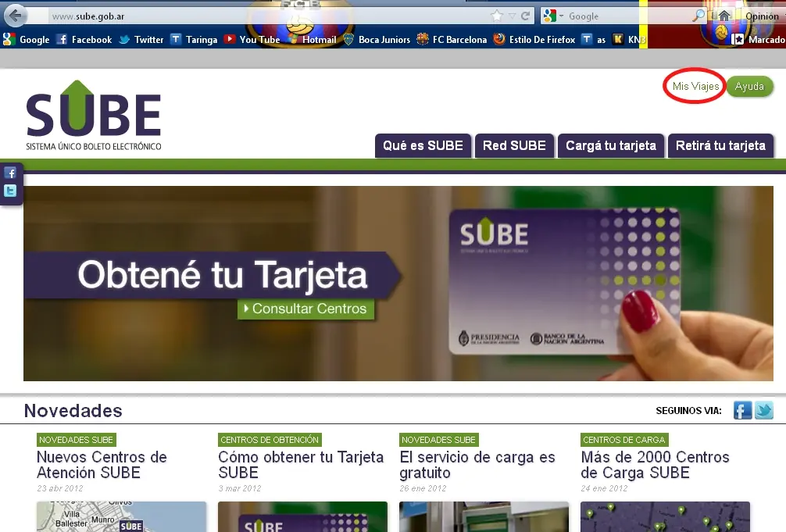
Task: Click the date 26 ene 2012
Action: 423,488
